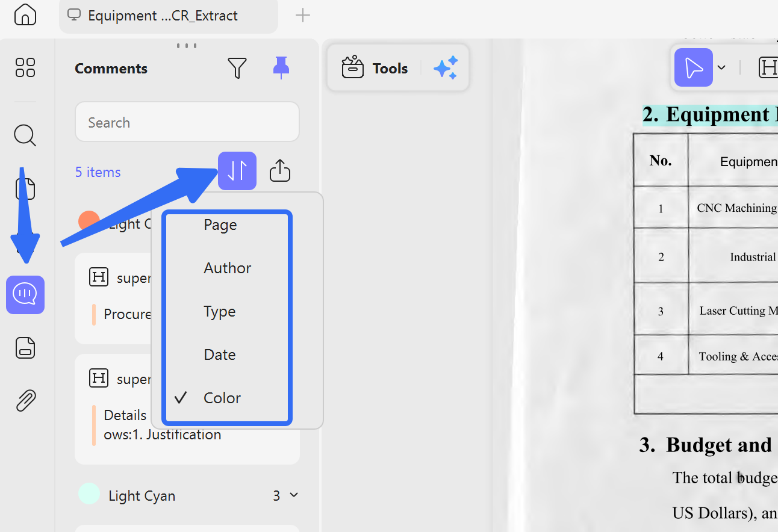Toggle the pin Comments panel icon
The image size is (778, 532).
[281, 68]
